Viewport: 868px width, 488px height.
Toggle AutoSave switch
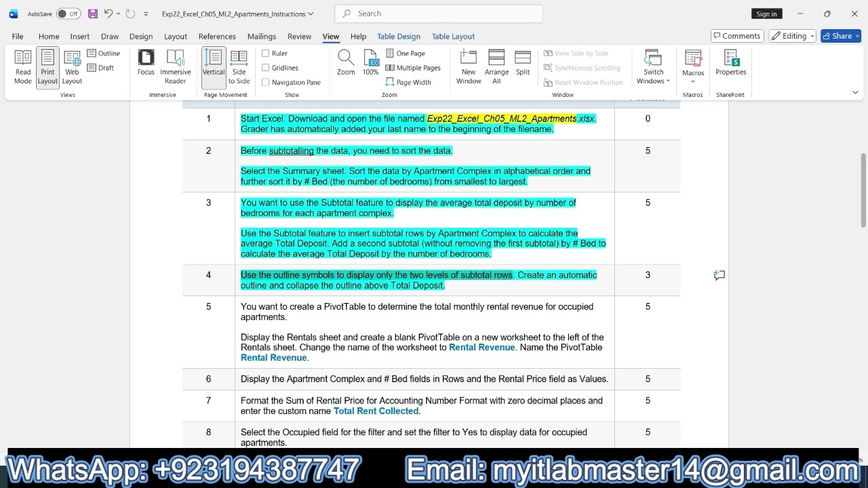click(x=68, y=14)
